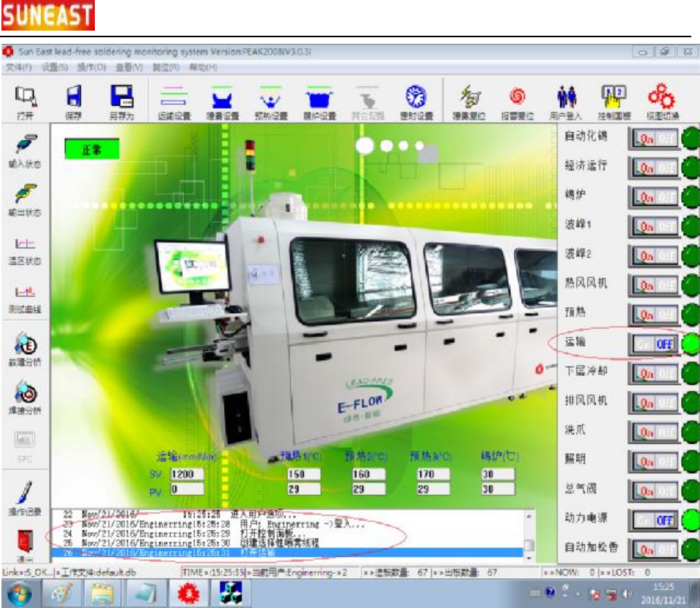Open the 查看(V) menu
700x608 pixels.
tap(129, 67)
